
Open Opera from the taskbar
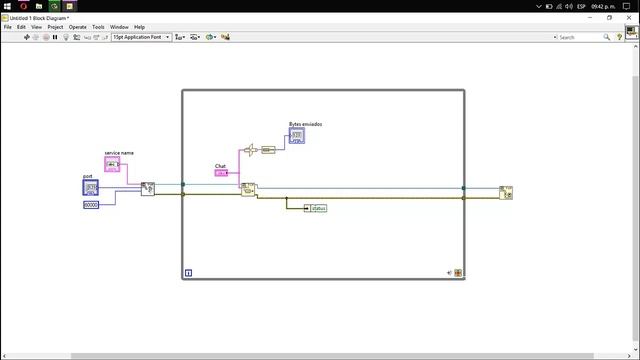tap(23, 6)
